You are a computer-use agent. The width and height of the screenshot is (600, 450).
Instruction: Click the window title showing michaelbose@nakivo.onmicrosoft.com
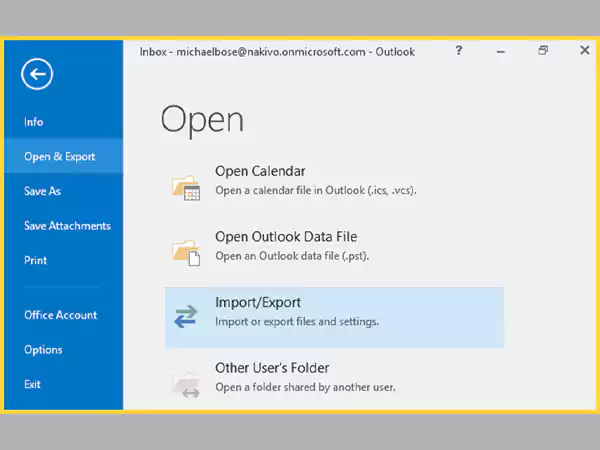click(277, 52)
